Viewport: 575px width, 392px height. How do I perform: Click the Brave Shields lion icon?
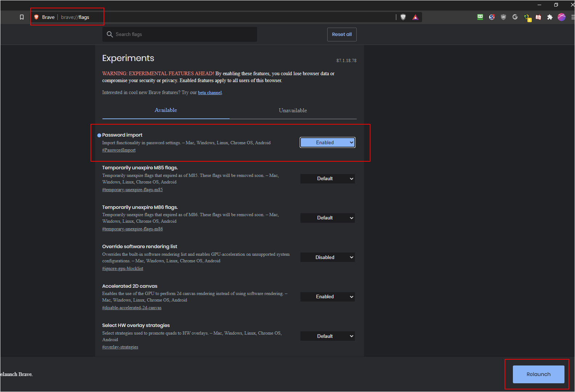click(403, 17)
